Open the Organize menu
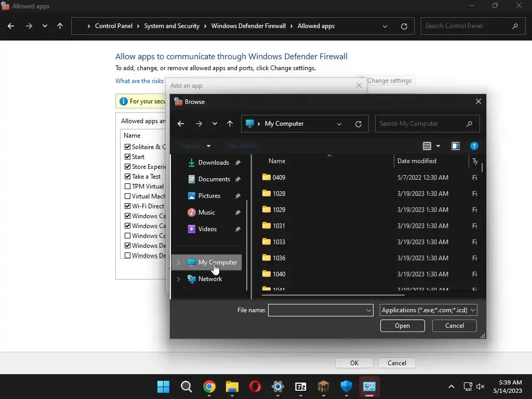The image size is (532, 399). click(195, 146)
